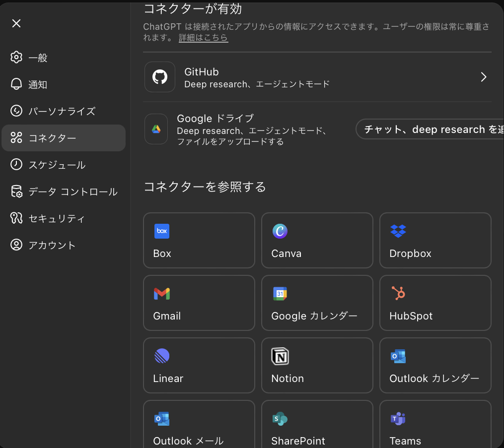Click the Dropbox logo icon
Viewport: 504px width, 448px height.
[398, 231]
